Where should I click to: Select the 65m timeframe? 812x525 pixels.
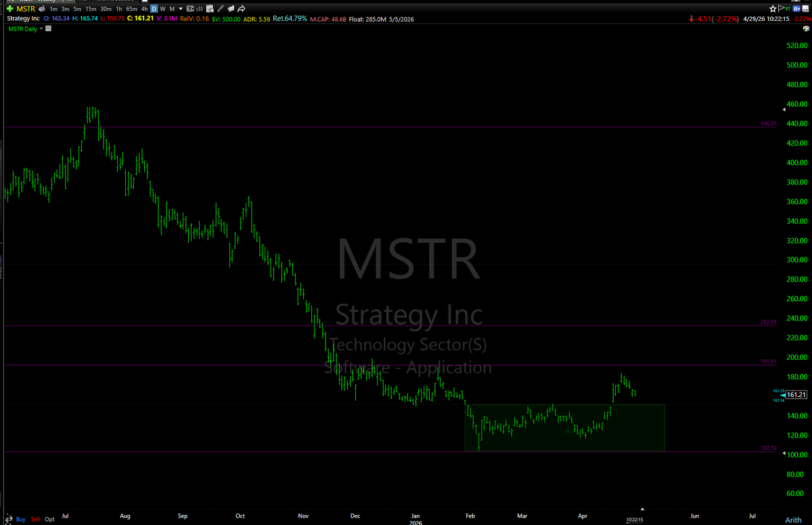(132, 9)
